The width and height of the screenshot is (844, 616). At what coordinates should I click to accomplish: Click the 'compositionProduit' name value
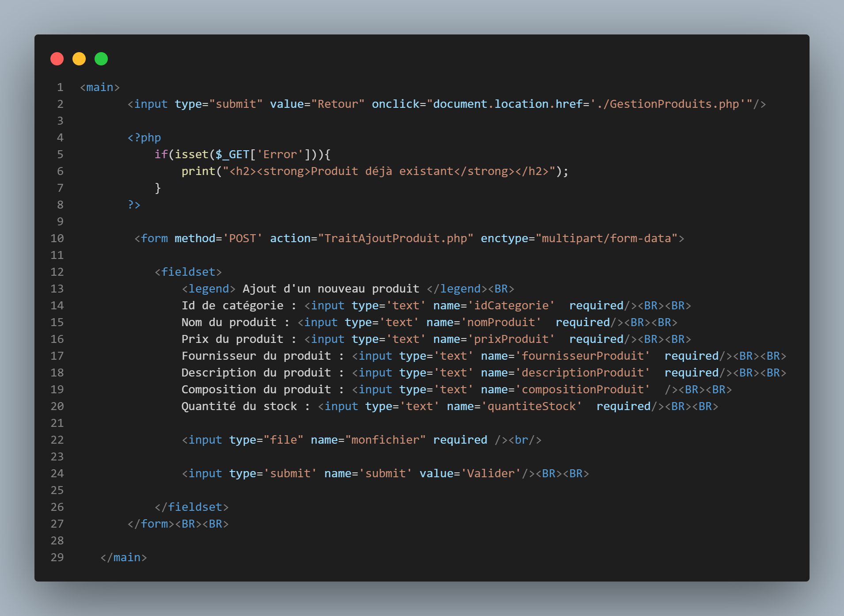583,390
